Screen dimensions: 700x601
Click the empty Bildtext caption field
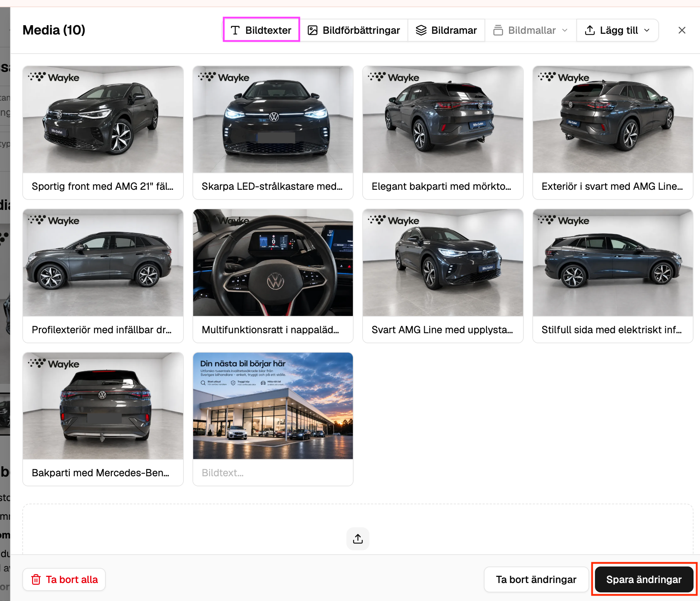(x=273, y=473)
